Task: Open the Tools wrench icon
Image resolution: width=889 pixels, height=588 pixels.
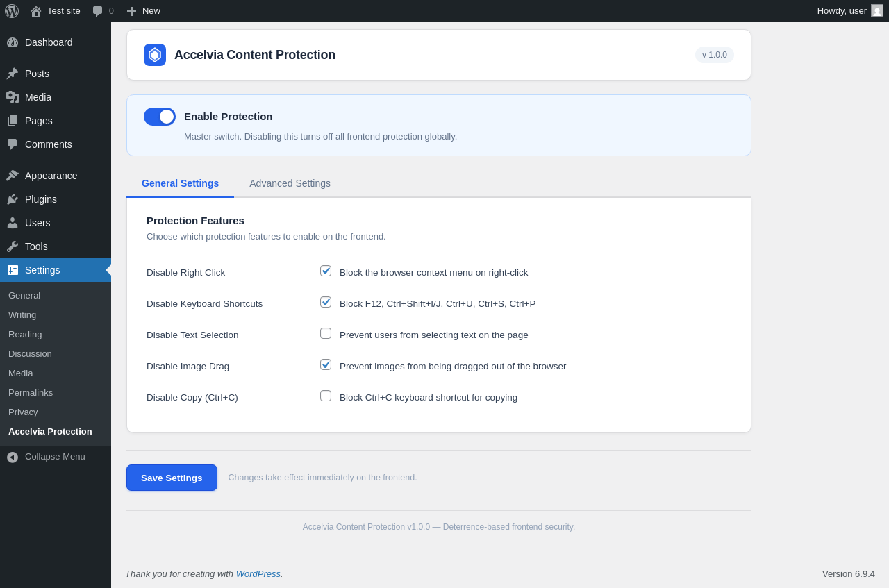Action: tap(13, 246)
